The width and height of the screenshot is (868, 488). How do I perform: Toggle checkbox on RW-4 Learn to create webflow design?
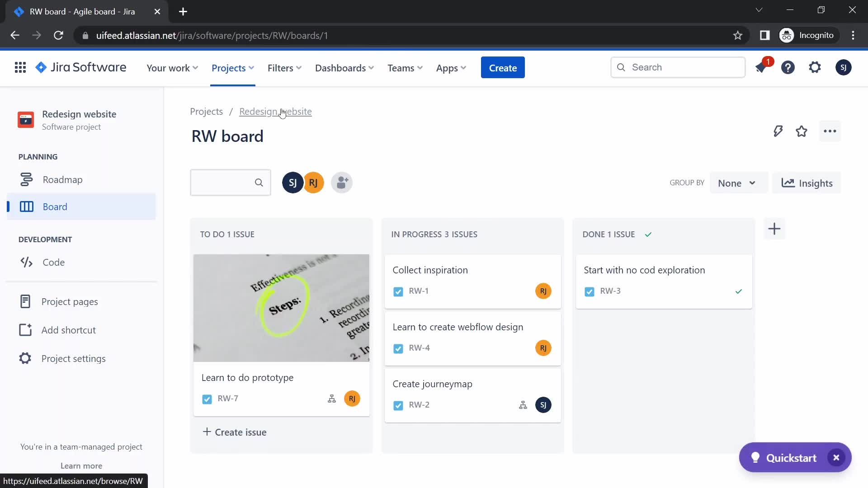click(x=398, y=347)
